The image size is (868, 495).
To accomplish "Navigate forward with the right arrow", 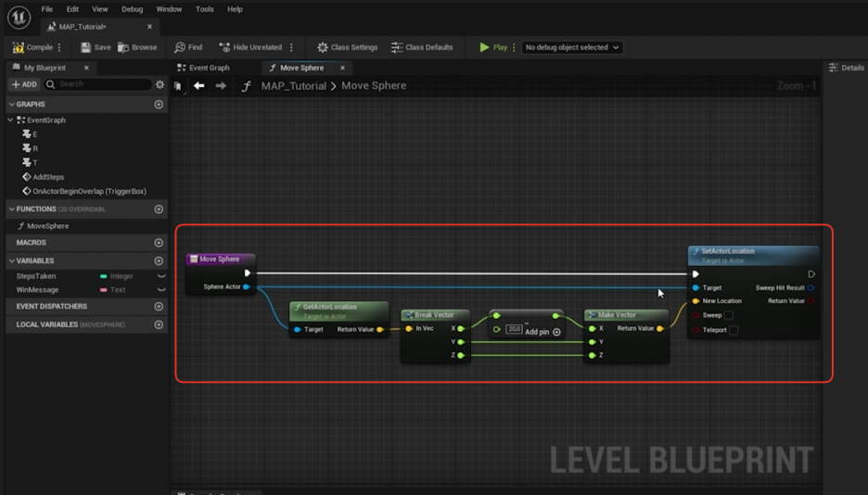I will pos(221,85).
